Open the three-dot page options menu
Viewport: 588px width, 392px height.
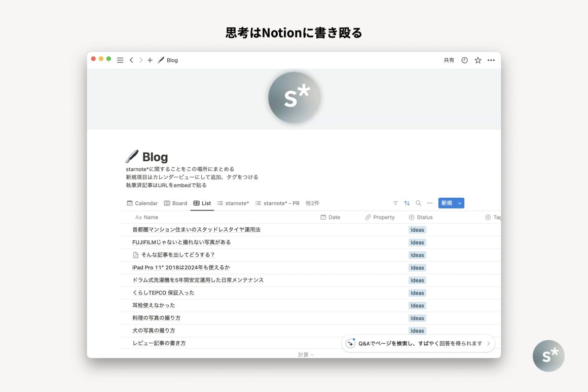pos(491,60)
